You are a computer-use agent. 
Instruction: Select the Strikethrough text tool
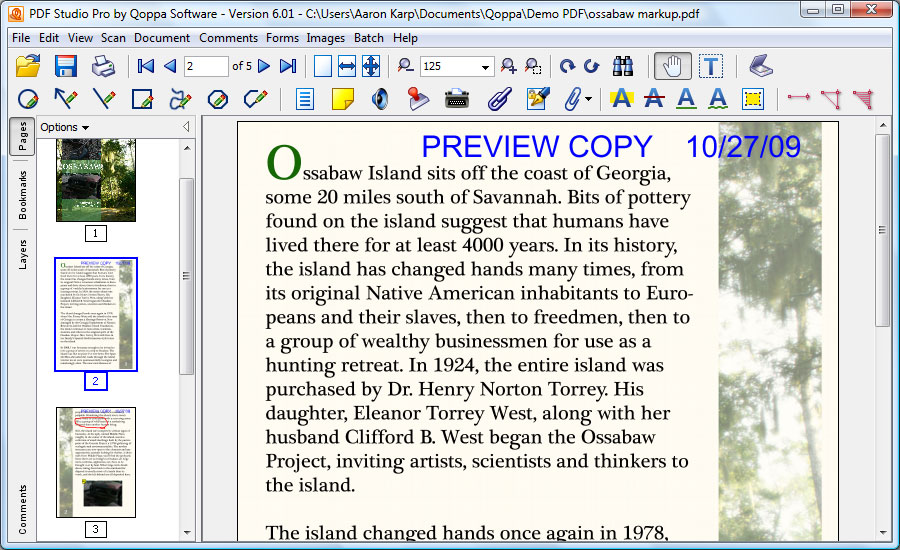[x=654, y=99]
